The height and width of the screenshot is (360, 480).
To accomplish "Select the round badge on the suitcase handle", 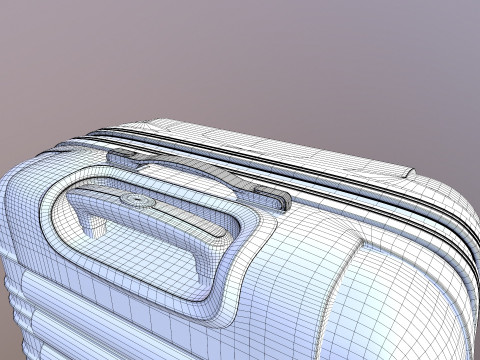I will (137, 201).
